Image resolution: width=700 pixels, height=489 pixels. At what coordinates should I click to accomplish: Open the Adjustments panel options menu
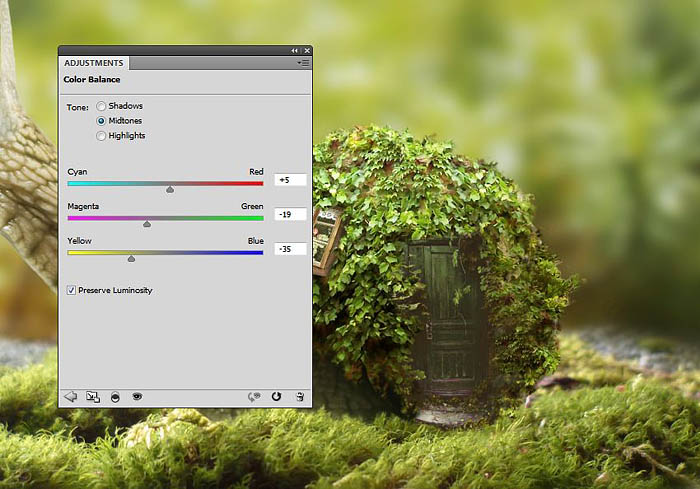coord(302,63)
